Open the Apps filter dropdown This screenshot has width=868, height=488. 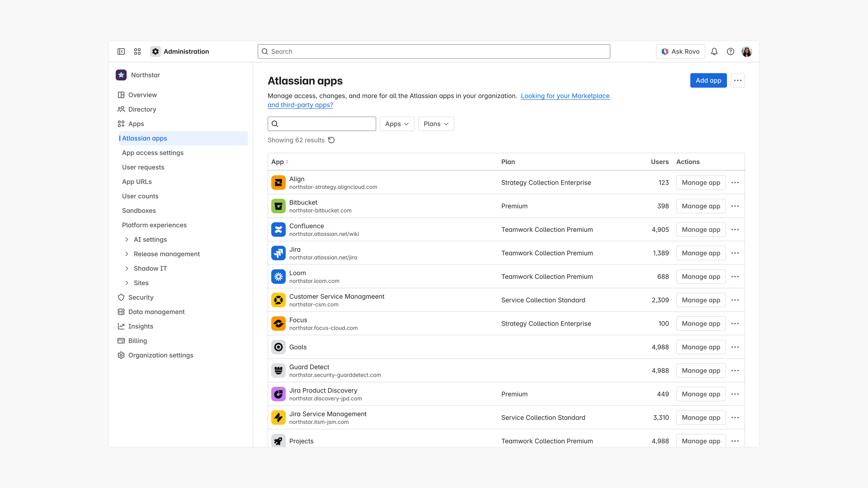coord(397,124)
